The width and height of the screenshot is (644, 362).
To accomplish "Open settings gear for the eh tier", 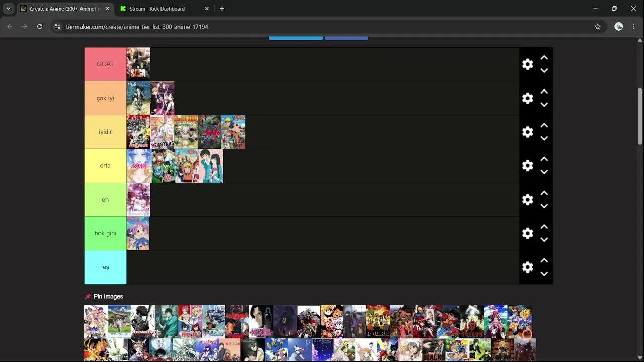I will pos(527,200).
